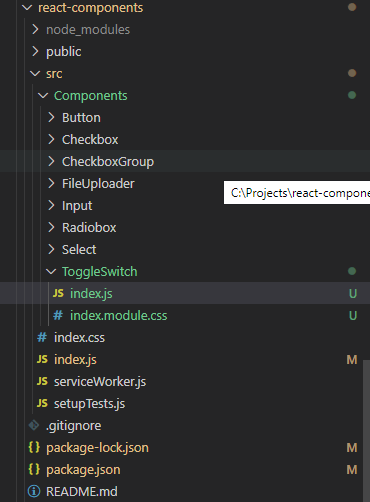This screenshot has width=370, height=502.
Task: Open the index.css file in src
Action: pyautogui.click(x=79, y=338)
